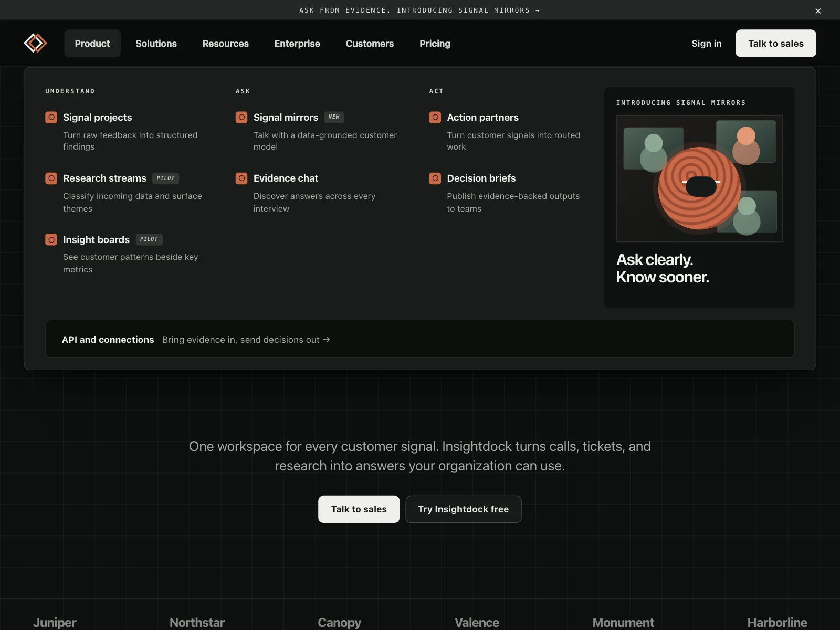The height and width of the screenshot is (630, 840).
Task: Click the Evidence chat icon
Action: click(x=241, y=178)
